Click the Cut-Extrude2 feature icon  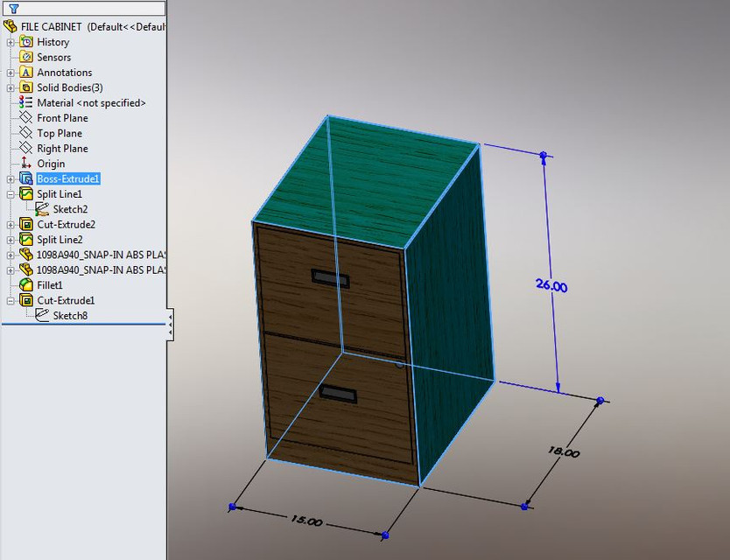(x=25, y=224)
